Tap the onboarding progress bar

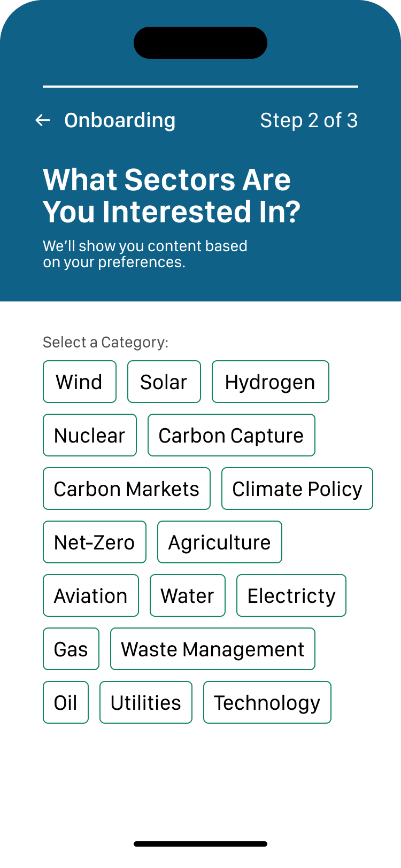coord(200,86)
